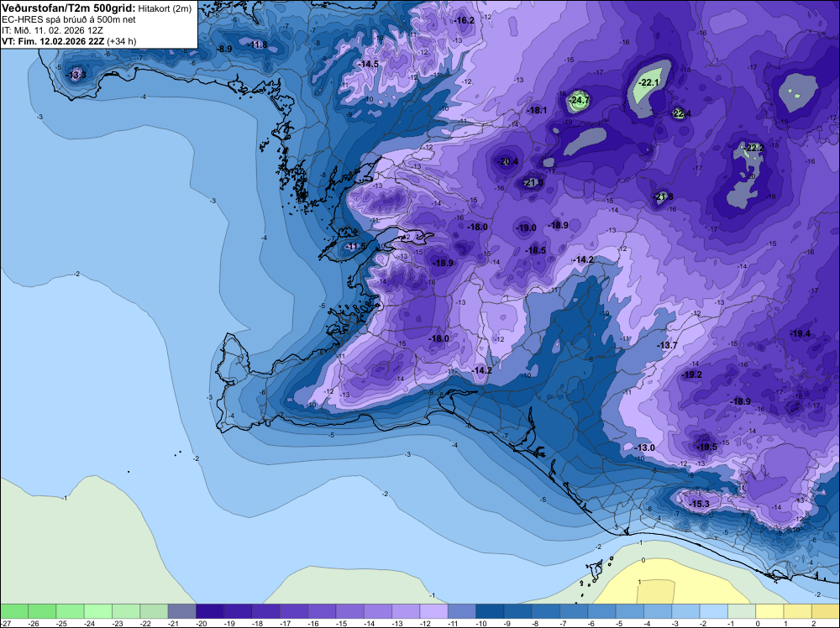
Task: Click the -16.2 temperature value
Action: pyautogui.click(x=464, y=20)
